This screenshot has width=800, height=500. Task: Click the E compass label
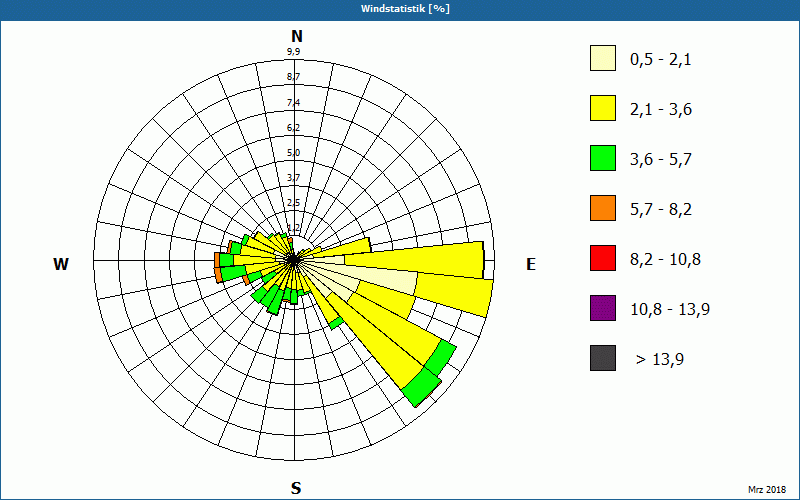(x=531, y=264)
